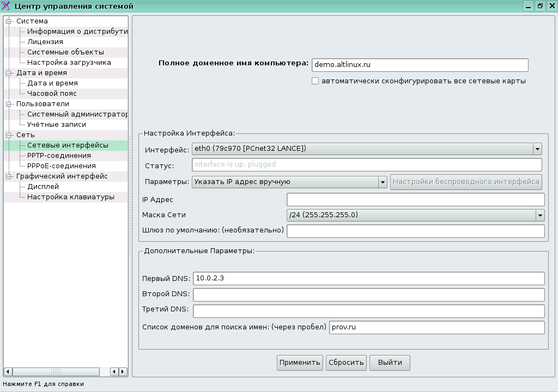Click the Выйти button
This screenshot has height=392, width=558.
pyautogui.click(x=390, y=363)
